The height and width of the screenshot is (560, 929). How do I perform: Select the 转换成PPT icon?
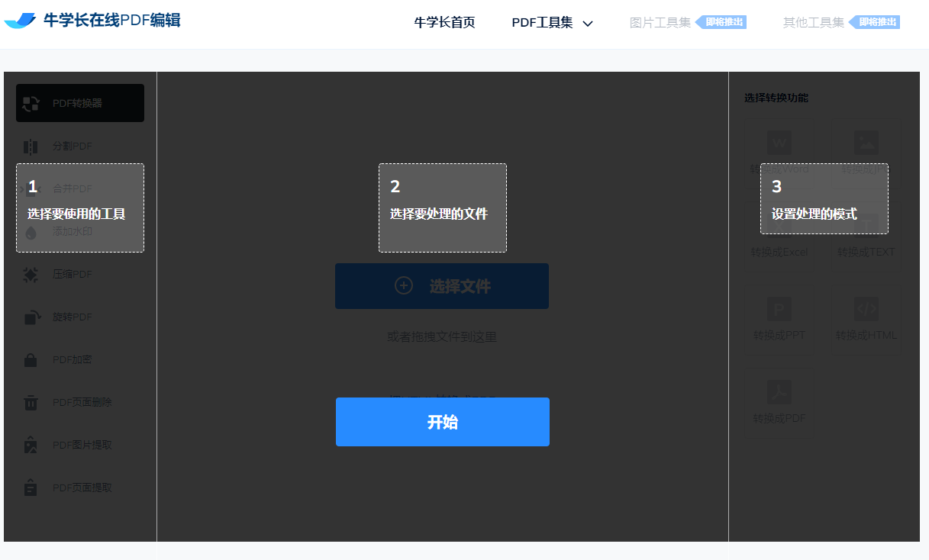coord(779,309)
